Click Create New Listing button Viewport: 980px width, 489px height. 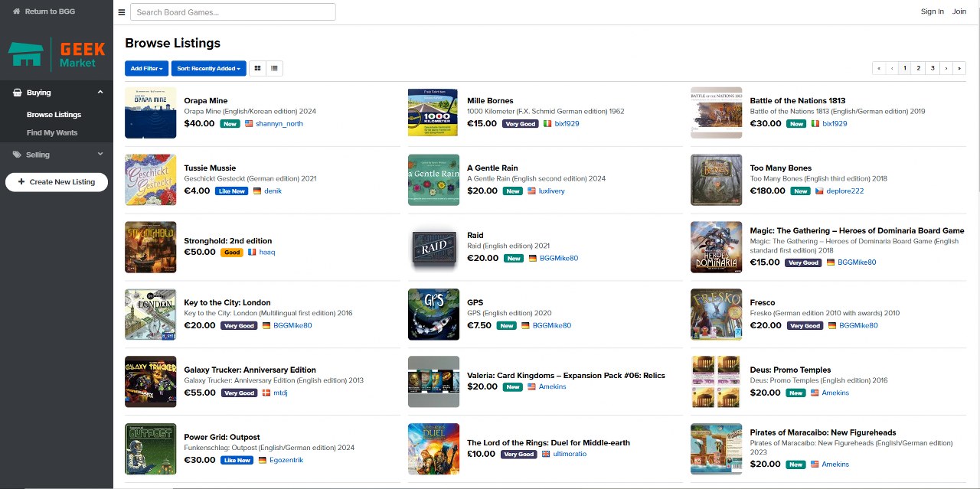pos(57,182)
